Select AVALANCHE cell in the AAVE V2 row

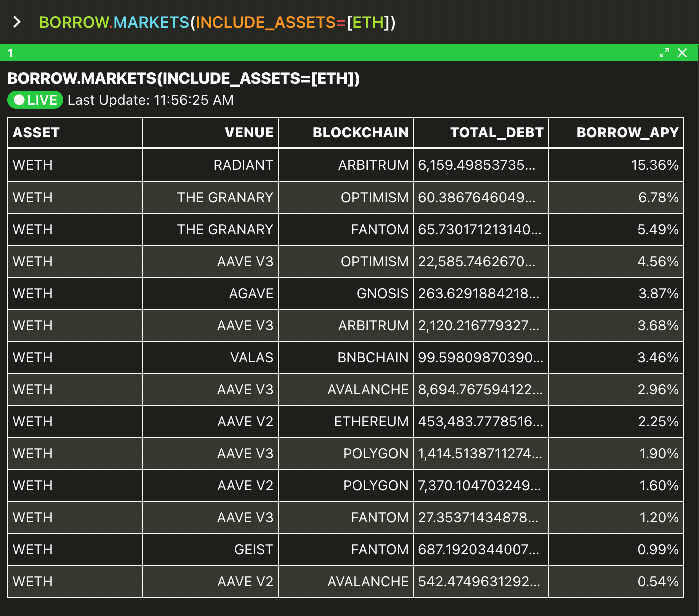tap(346, 581)
